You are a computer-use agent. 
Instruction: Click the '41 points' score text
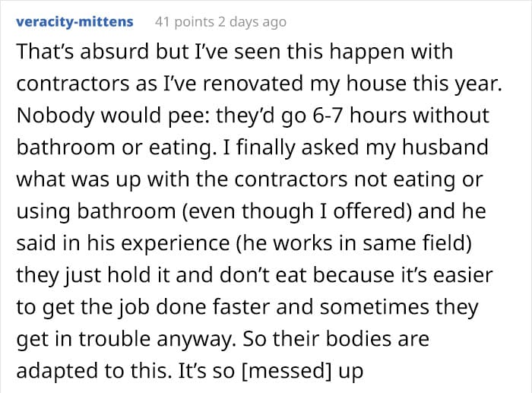[x=185, y=22]
